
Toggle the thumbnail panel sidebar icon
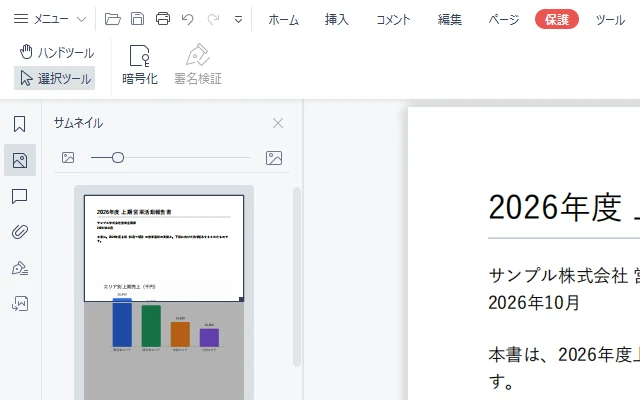[20, 160]
